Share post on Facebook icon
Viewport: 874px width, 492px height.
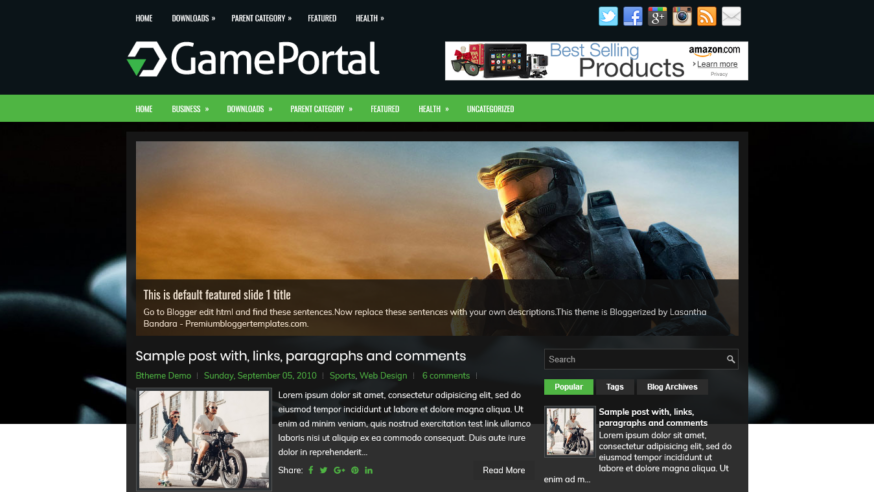(311, 470)
